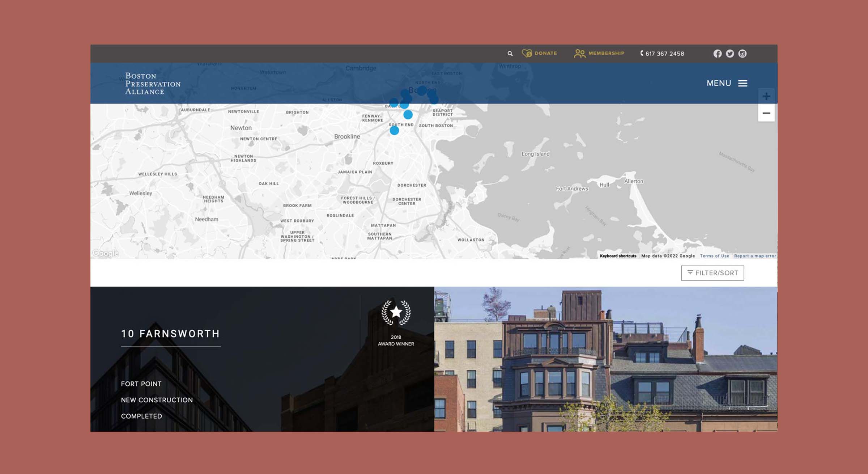Click the FORT POINT neighborhood text
868x474 pixels.
point(141,384)
